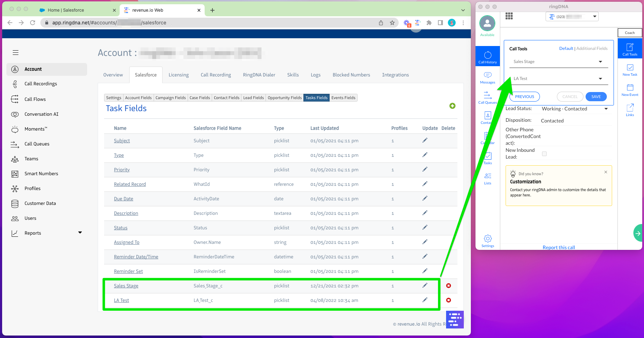
Task: Create a New Event in ringDNA
Action: (x=630, y=90)
